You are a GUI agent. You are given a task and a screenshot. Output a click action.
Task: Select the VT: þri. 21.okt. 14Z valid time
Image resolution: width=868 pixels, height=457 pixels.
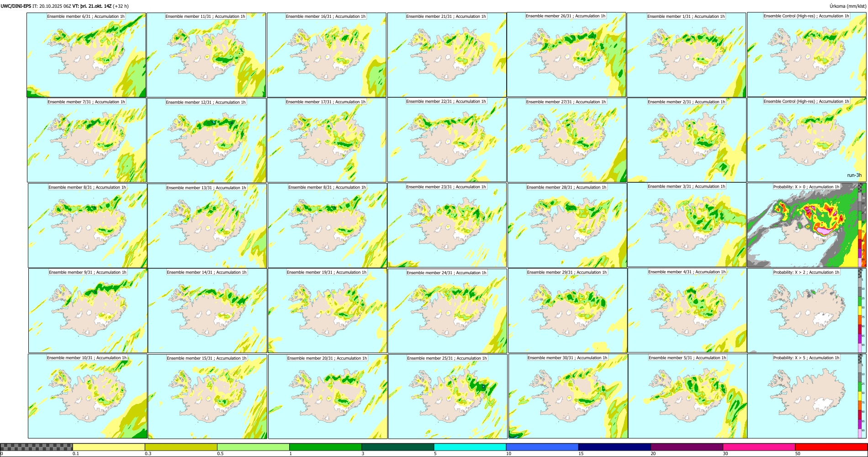(92, 6)
